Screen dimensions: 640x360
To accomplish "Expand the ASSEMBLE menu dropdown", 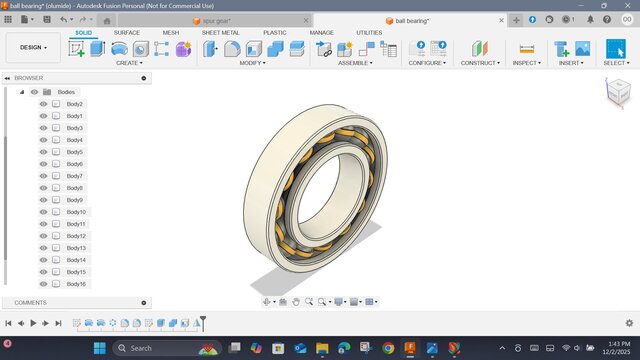I will (355, 63).
